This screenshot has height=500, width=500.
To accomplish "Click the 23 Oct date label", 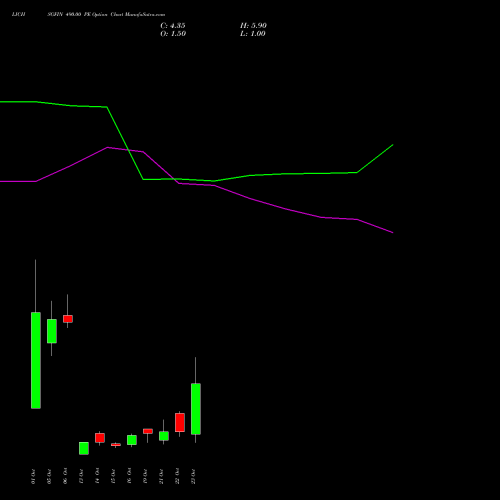I will pyautogui.click(x=193, y=477).
